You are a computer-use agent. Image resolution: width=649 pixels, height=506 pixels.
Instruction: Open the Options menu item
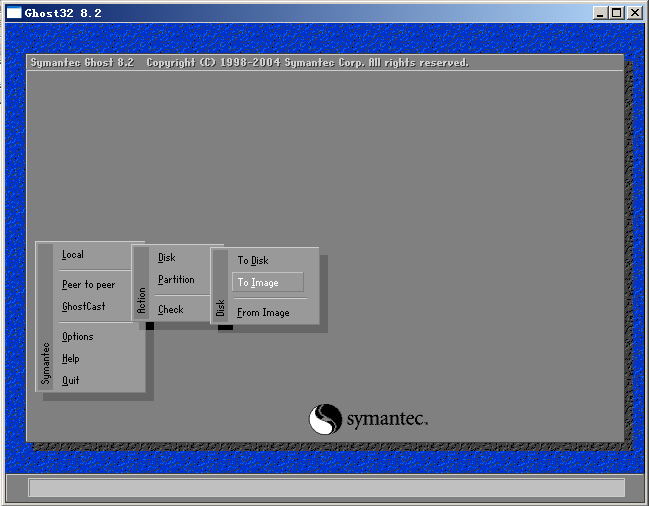(x=77, y=336)
